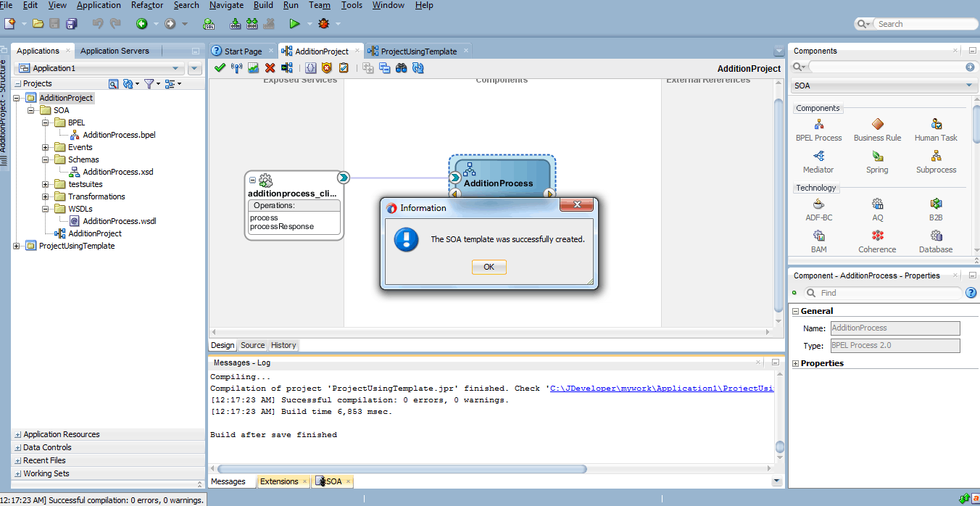Click the Save All toolbar icon
The height and width of the screenshot is (506, 980).
click(72, 24)
